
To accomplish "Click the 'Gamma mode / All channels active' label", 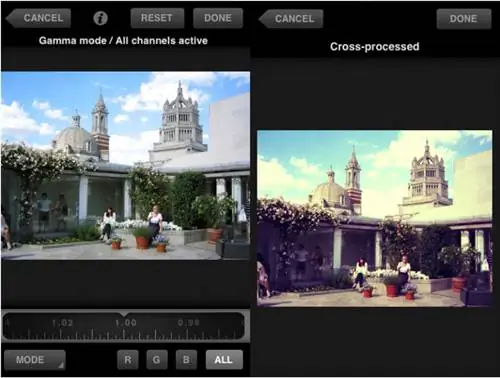I will point(123,41).
